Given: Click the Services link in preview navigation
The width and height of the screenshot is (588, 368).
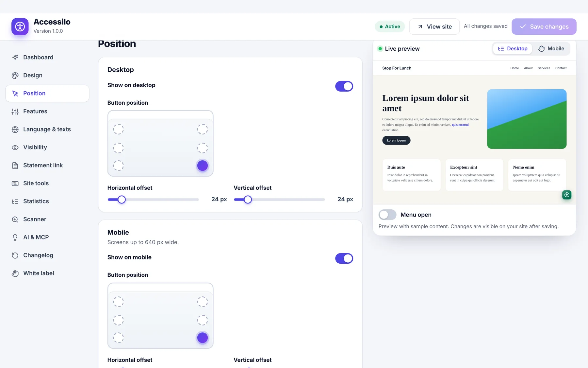Looking at the screenshot, I should pos(544,68).
